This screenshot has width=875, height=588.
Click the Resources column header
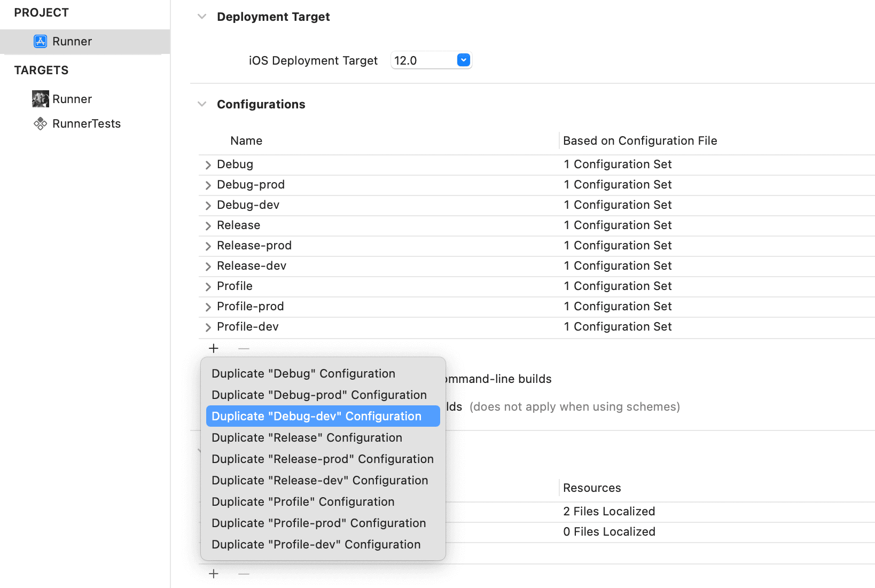click(x=592, y=488)
